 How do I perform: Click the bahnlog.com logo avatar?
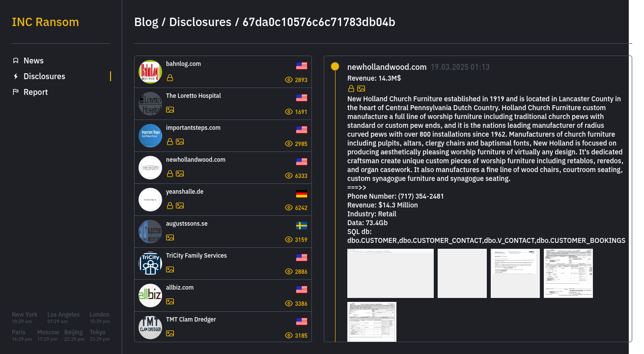pyautogui.click(x=150, y=72)
